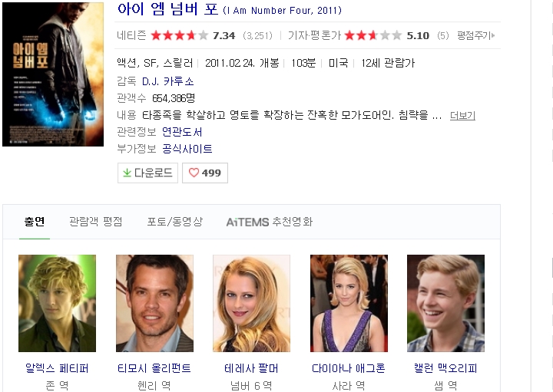Open the 포토/동영상 tab
The height and width of the screenshot is (392, 553).
tap(175, 222)
